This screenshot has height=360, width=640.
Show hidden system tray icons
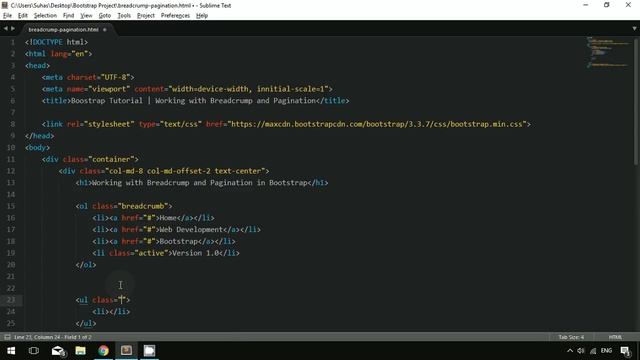click(570, 351)
